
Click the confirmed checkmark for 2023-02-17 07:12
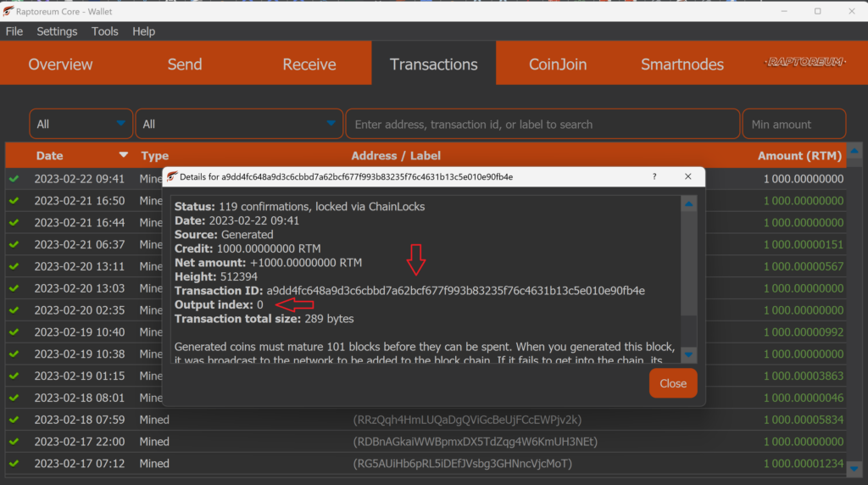click(x=14, y=464)
